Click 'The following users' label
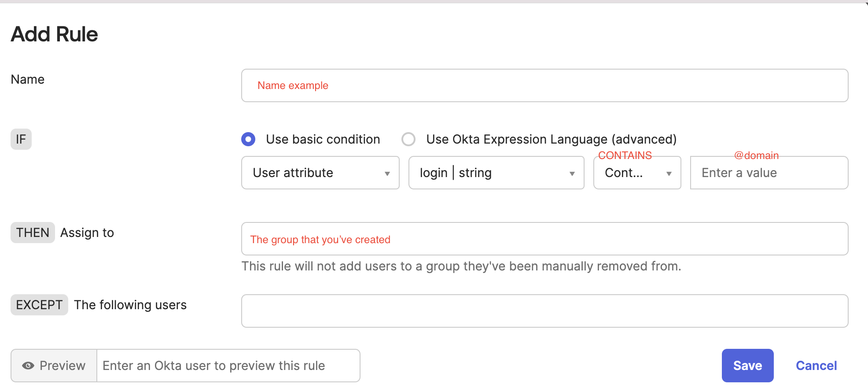This screenshot has height=392, width=868. pyautogui.click(x=130, y=305)
